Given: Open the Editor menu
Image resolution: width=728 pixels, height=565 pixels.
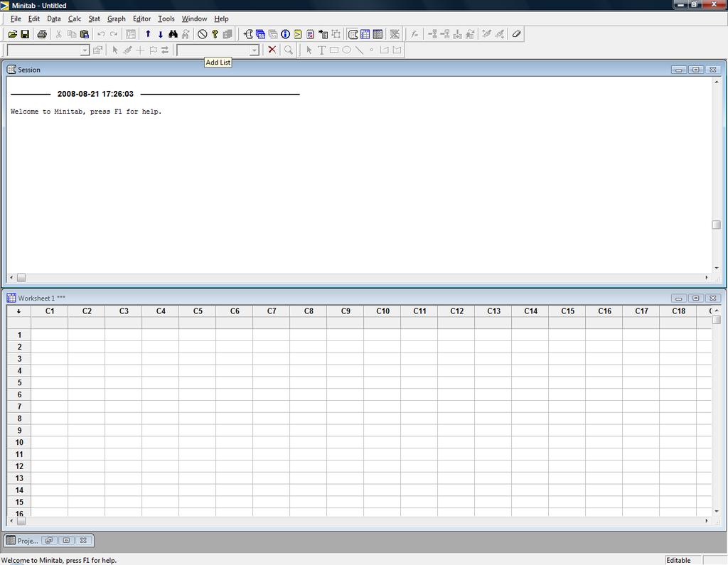Looking at the screenshot, I should (x=141, y=18).
